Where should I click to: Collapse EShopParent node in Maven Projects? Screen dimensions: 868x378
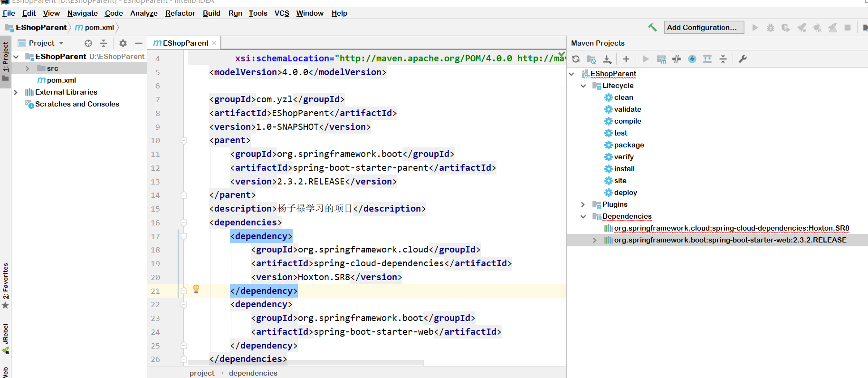pos(572,74)
